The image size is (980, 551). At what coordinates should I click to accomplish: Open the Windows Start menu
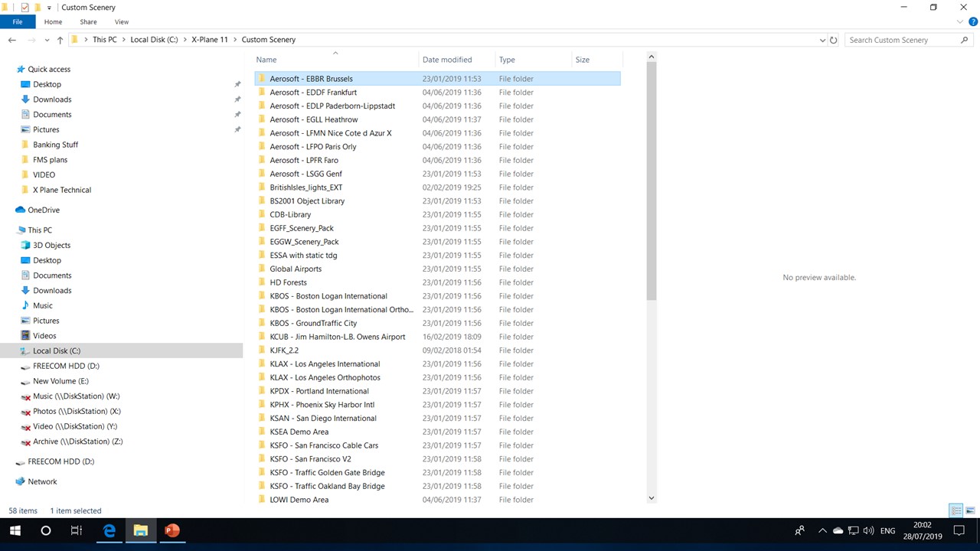point(15,530)
